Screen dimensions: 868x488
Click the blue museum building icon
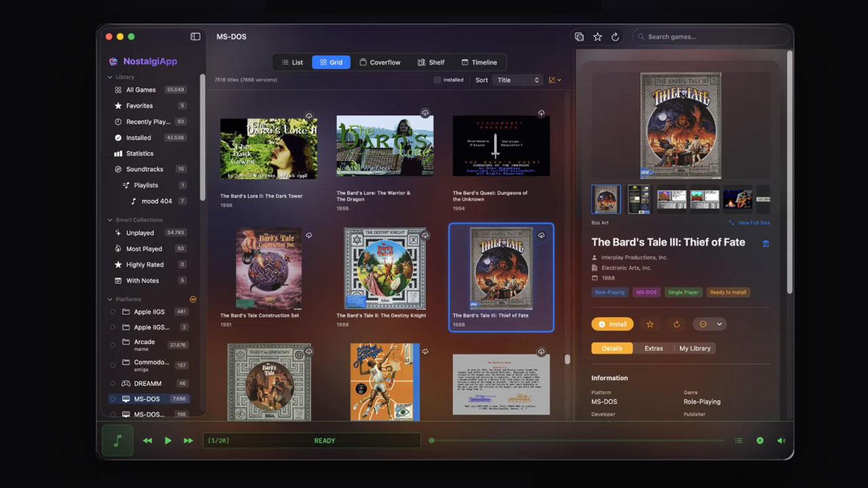[x=766, y=243]
